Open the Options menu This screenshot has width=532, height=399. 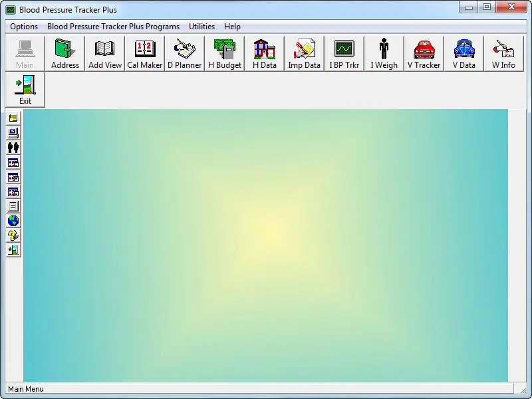(24, 27)
